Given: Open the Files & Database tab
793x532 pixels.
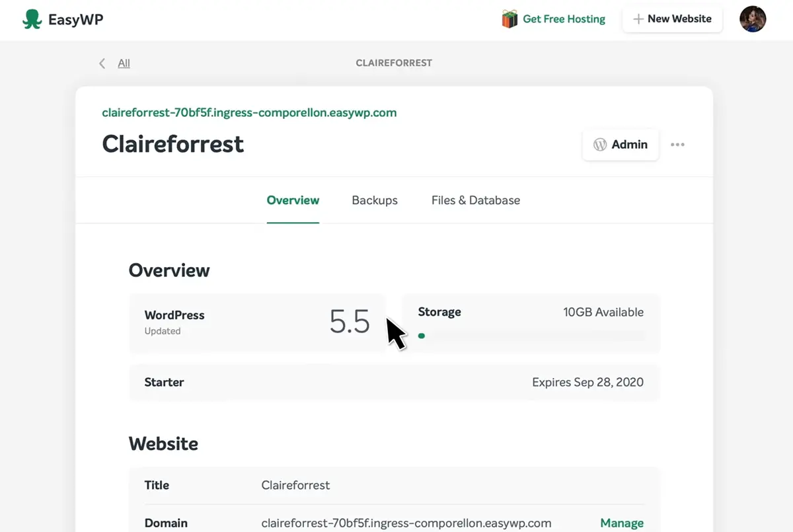Looking at the screenshot, I should coord(475,200).
